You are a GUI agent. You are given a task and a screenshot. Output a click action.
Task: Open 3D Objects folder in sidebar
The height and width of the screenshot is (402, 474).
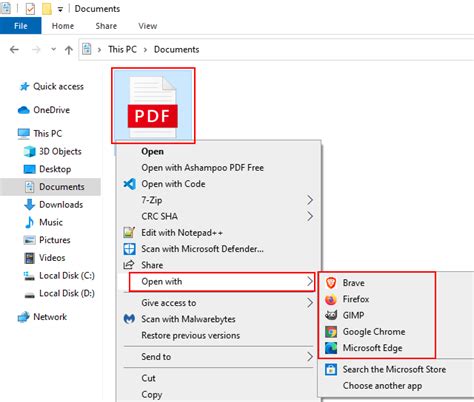click(60, 152)
